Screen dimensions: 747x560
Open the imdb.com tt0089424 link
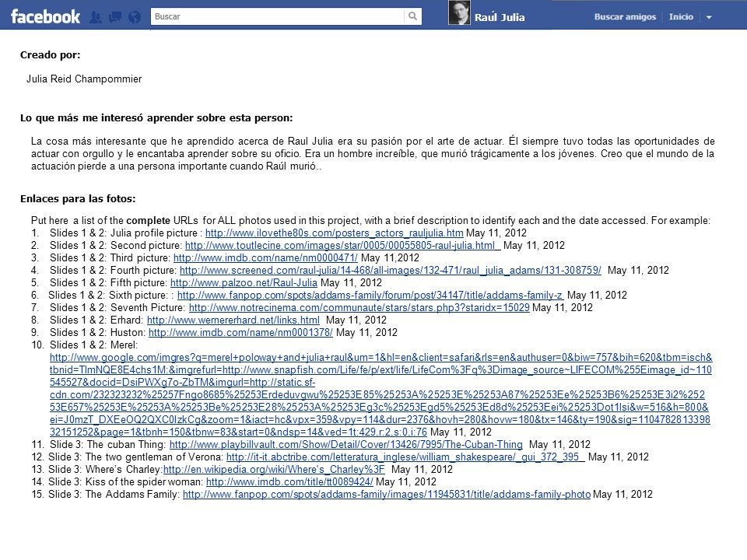point(289,481)
